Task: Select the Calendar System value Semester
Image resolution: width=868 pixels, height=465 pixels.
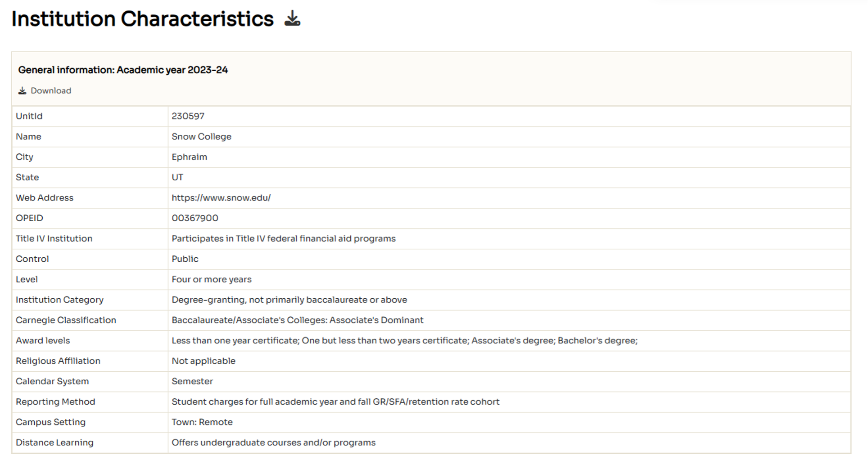Action: pos(192,381)
